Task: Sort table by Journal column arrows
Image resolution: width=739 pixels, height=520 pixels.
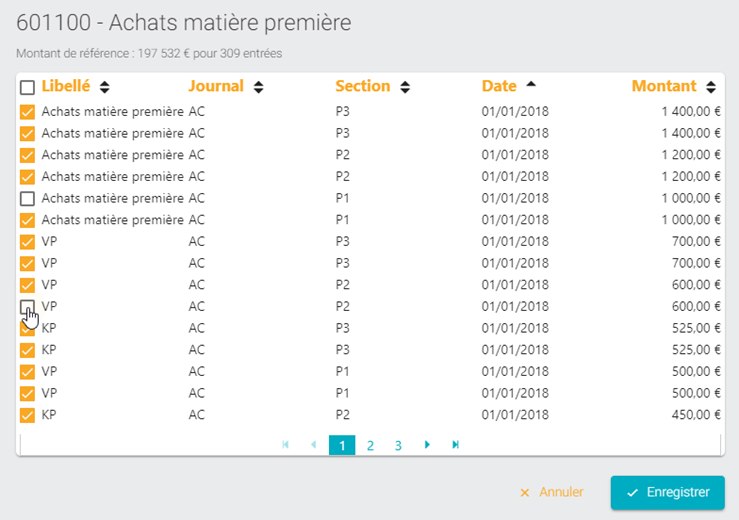Action: point(258,87)
